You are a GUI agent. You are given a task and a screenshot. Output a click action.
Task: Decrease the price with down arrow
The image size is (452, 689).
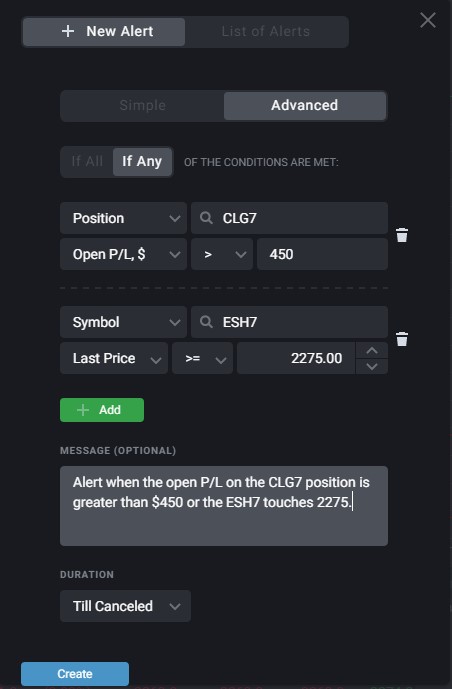372,366
